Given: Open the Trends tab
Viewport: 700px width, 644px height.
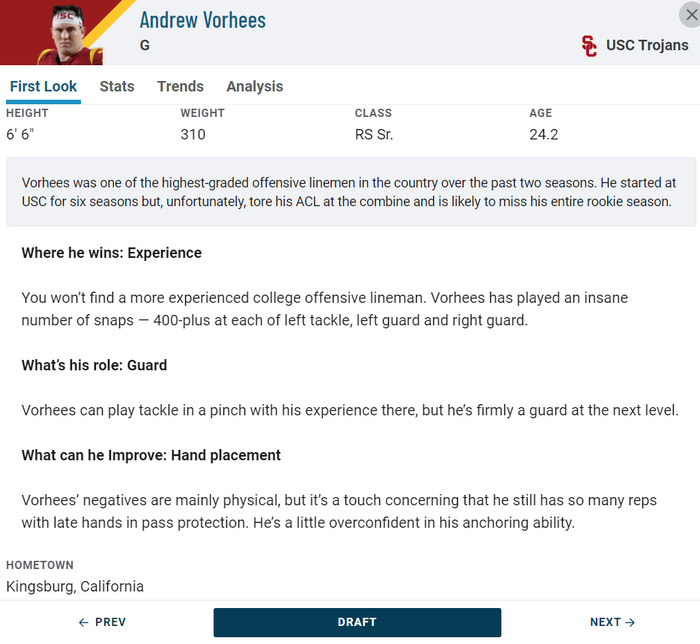Looking at the screenshot, I should point(180,86).
